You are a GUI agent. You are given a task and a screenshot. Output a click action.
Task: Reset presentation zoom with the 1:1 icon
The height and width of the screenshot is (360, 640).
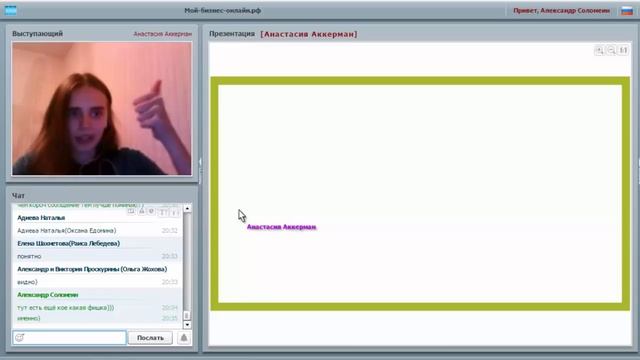click(623, 50)
